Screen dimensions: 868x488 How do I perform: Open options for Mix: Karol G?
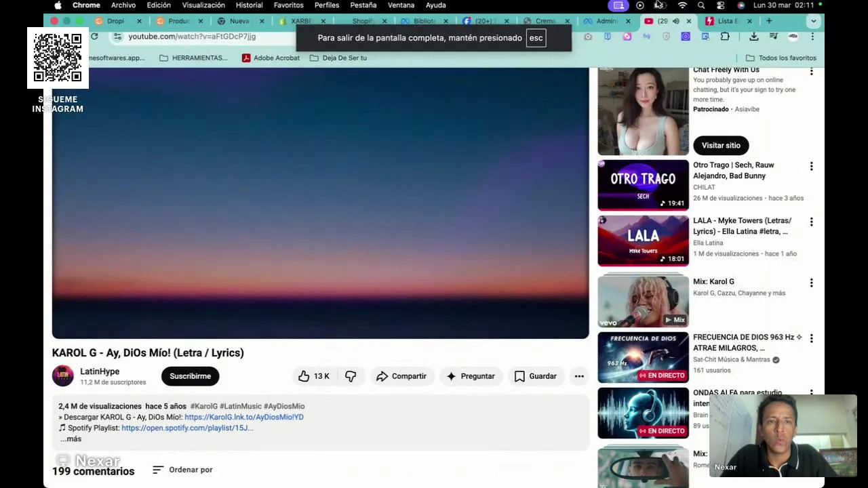[x=811, y=283]
